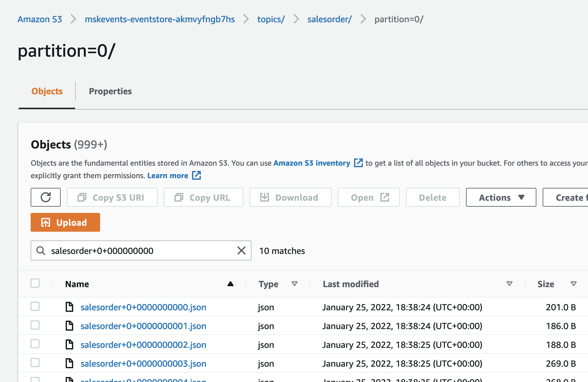Sort by Last modified column arrow

[x=509, y=284]
